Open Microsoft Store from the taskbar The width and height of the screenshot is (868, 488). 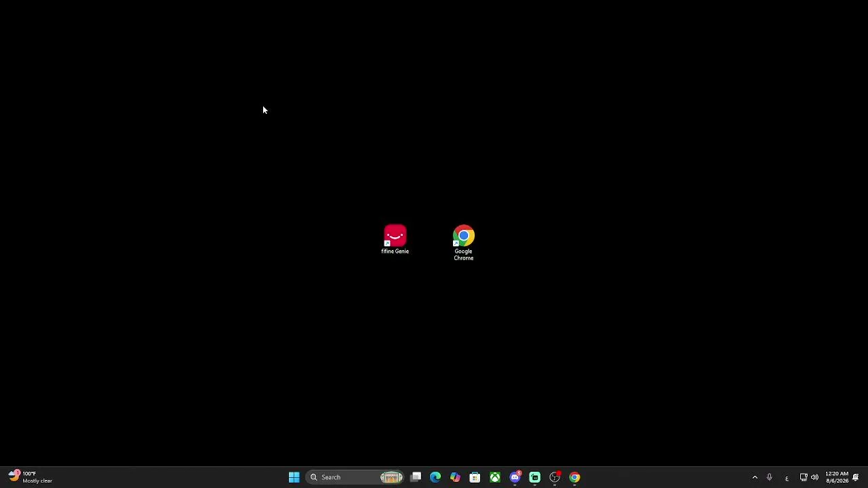475,477
